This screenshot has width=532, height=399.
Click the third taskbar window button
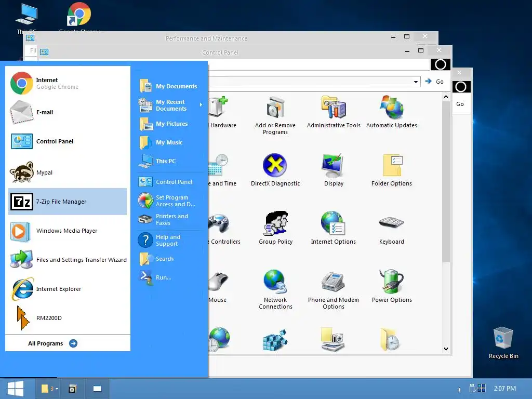97,389
